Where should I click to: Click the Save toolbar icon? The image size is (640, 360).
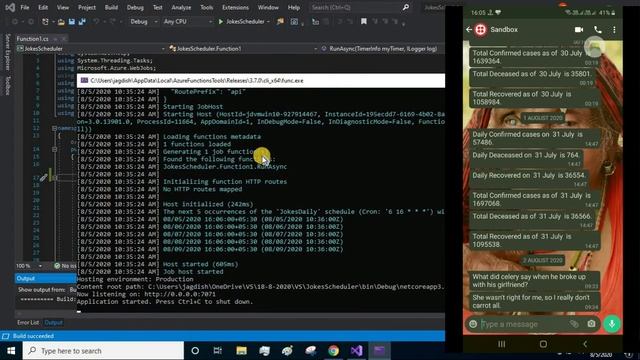(72, 22)
